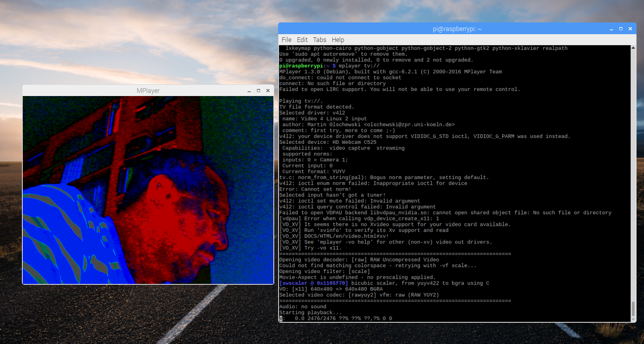Open the Tabs menu in the terminal

point(319,40)
